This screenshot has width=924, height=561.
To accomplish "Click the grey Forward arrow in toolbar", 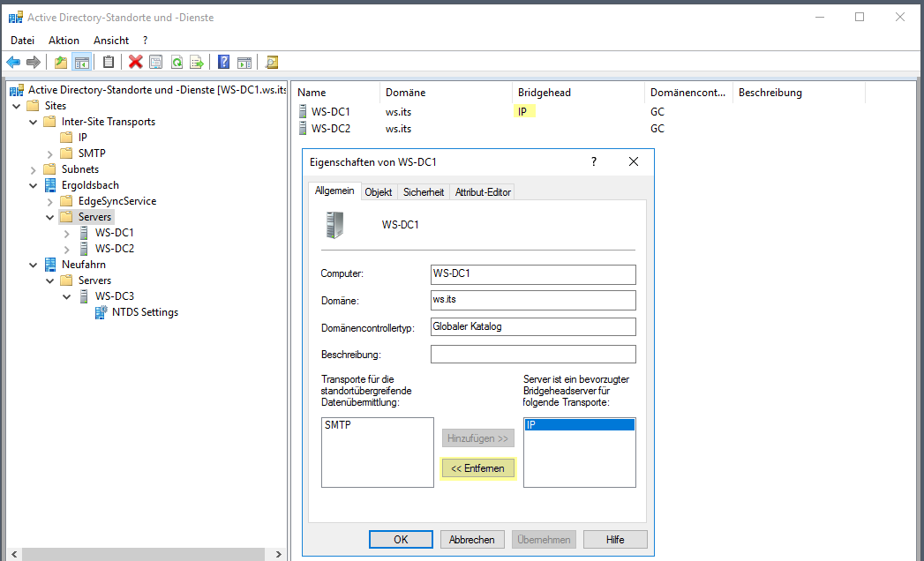I will [x=34, y=62].
